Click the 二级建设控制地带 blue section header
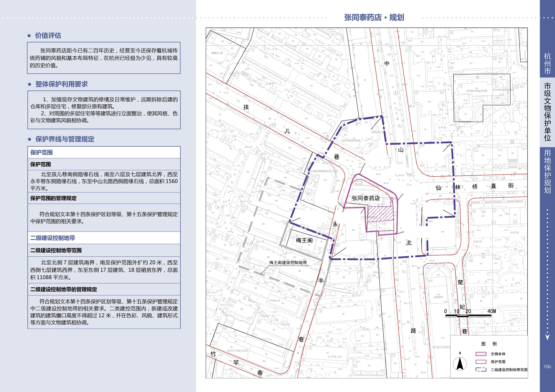This screenshot has height=392, width=555. (52, 238)
